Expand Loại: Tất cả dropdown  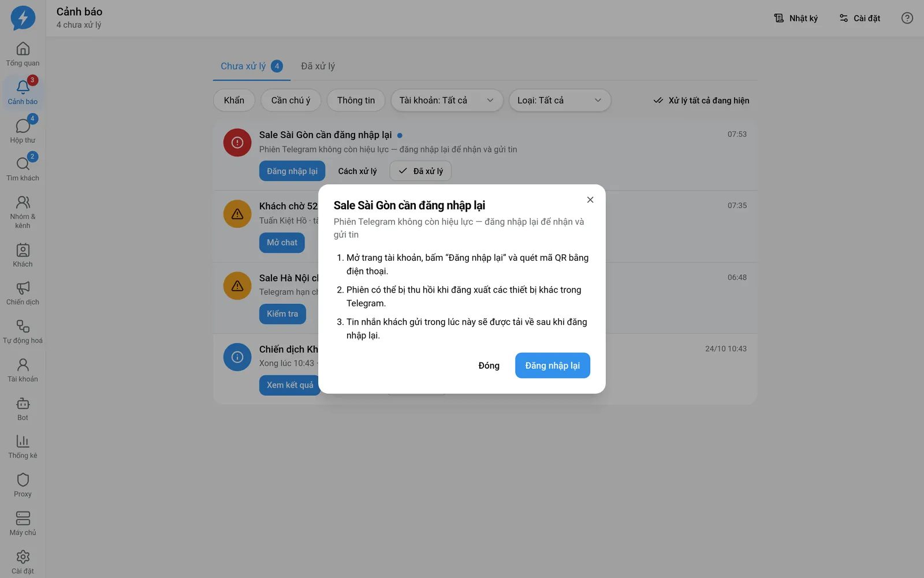(x=560, y=101)
